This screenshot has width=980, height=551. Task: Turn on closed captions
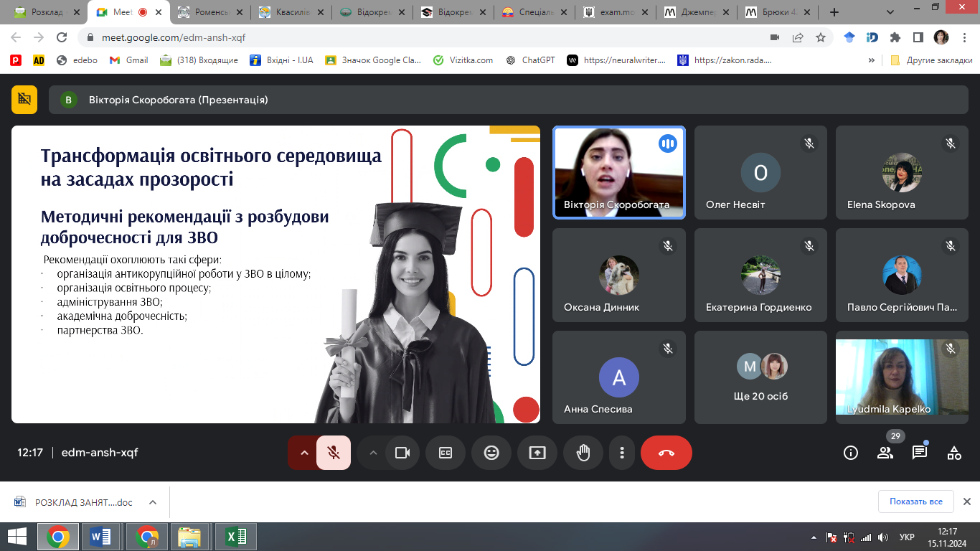click(446, 453)
